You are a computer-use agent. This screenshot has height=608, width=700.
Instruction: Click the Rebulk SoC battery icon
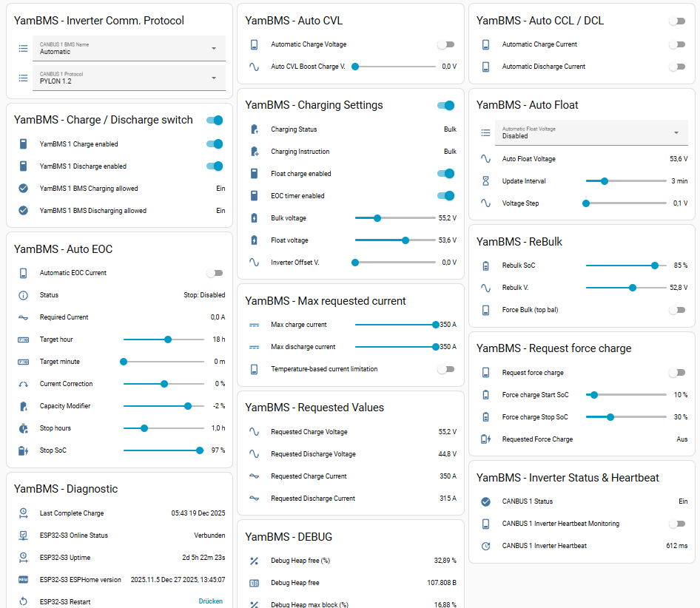tap(485, 266)
